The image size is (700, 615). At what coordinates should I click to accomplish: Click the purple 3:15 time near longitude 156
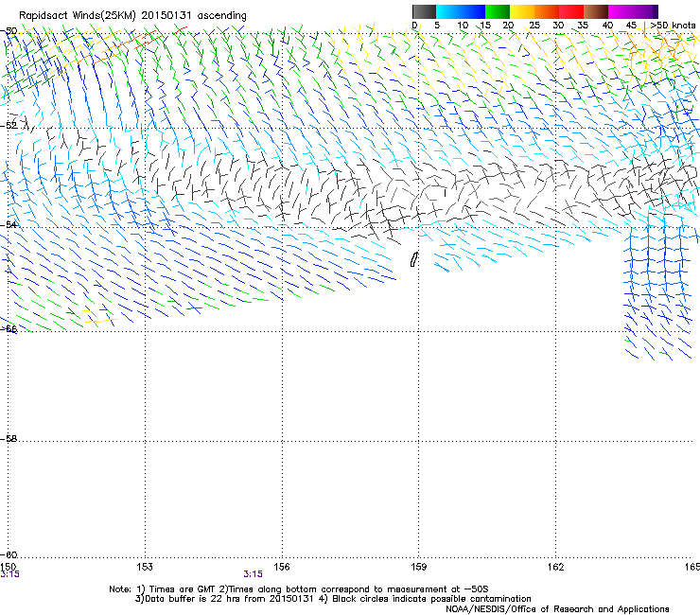tap(253, 574)
